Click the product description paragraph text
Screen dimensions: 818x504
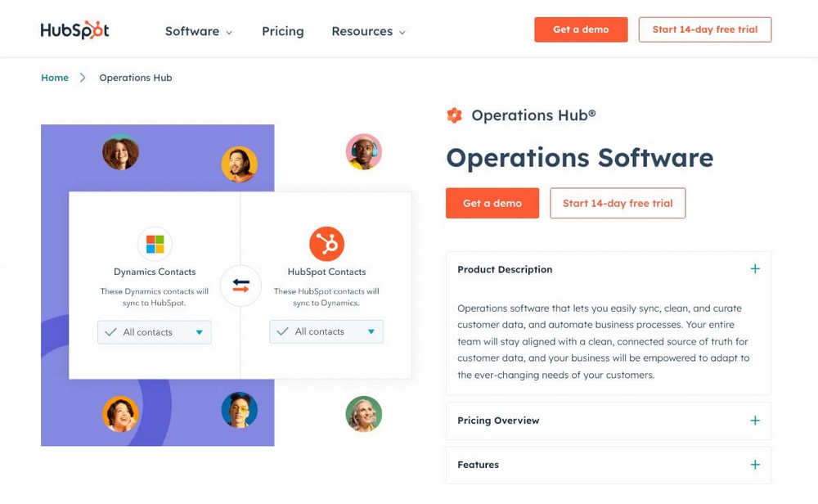pyautogui.click(x=604, y=341)
